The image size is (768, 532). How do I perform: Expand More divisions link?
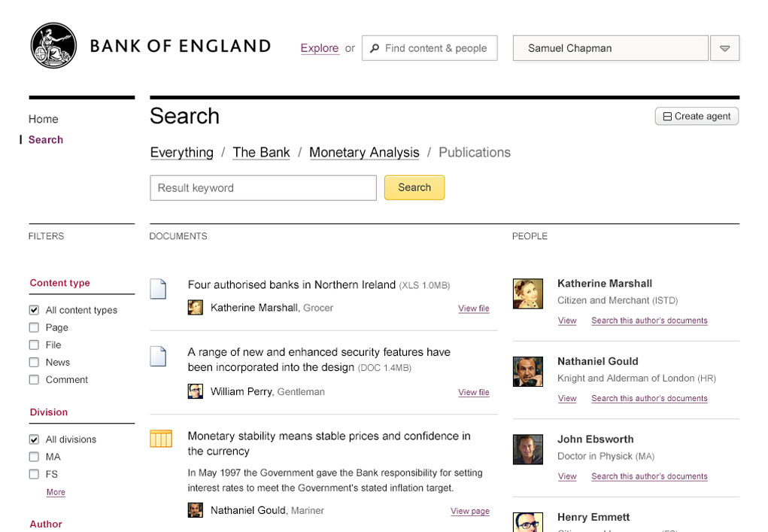point(56,492)
